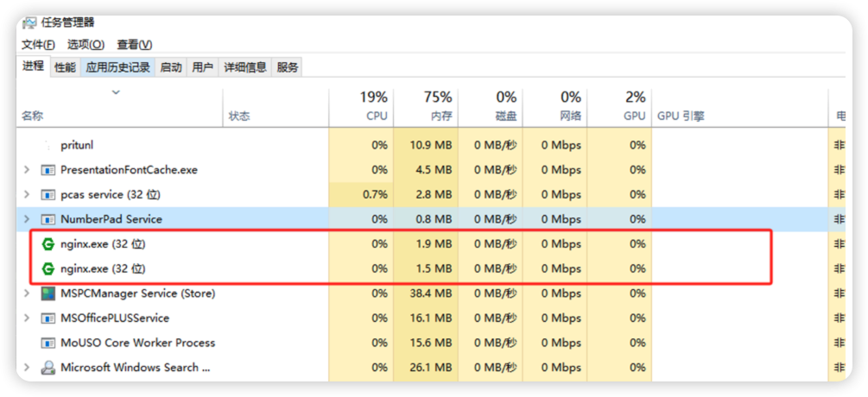This screenshot has width=868, height=397.
Task: Open the 选项(O) menu
Action: pyautogui.click(x=86, y=44)
